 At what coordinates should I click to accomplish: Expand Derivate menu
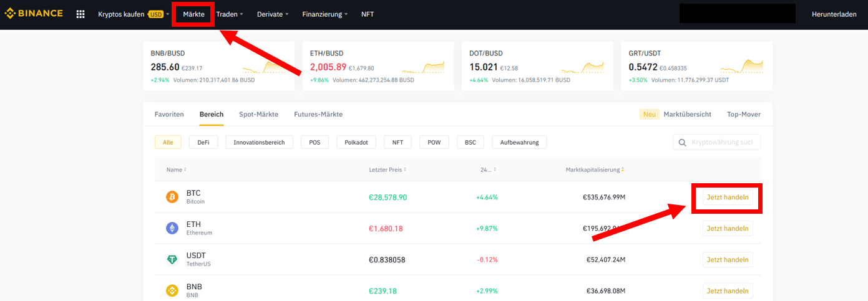coord(273,14)
